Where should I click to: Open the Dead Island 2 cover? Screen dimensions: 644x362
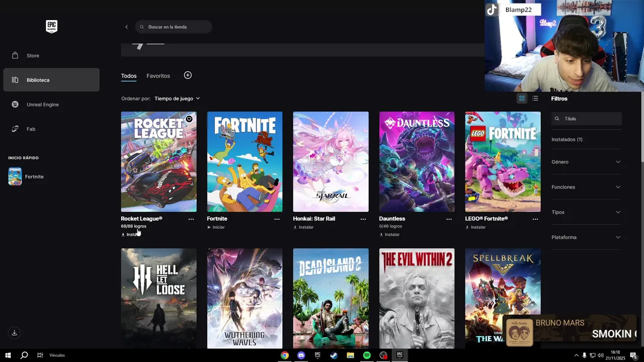(x=331, y=298)
